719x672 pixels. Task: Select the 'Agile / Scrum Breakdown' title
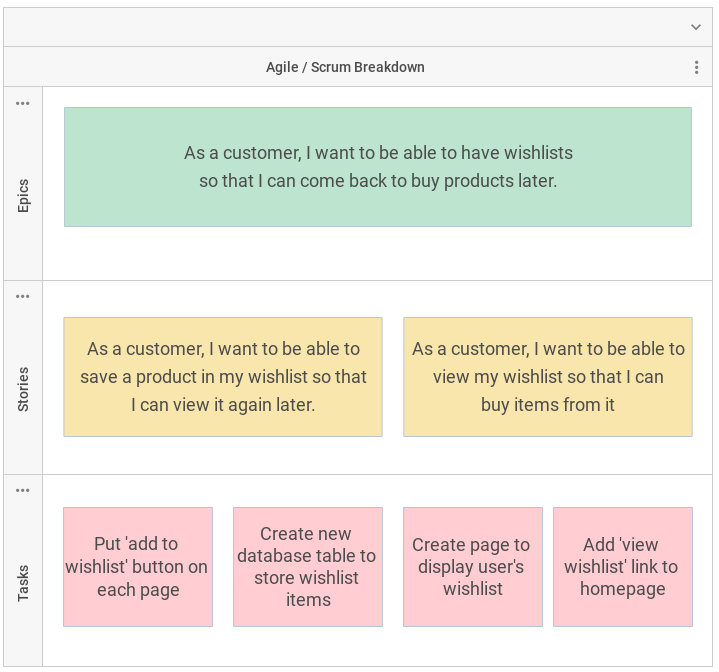[345, 67]
